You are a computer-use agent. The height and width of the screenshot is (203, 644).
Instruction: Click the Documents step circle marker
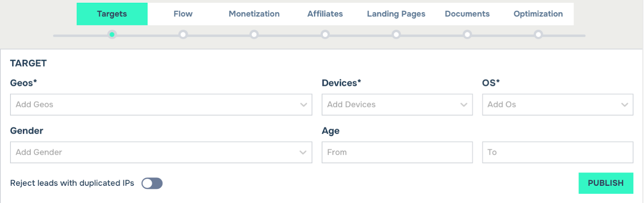467,35
